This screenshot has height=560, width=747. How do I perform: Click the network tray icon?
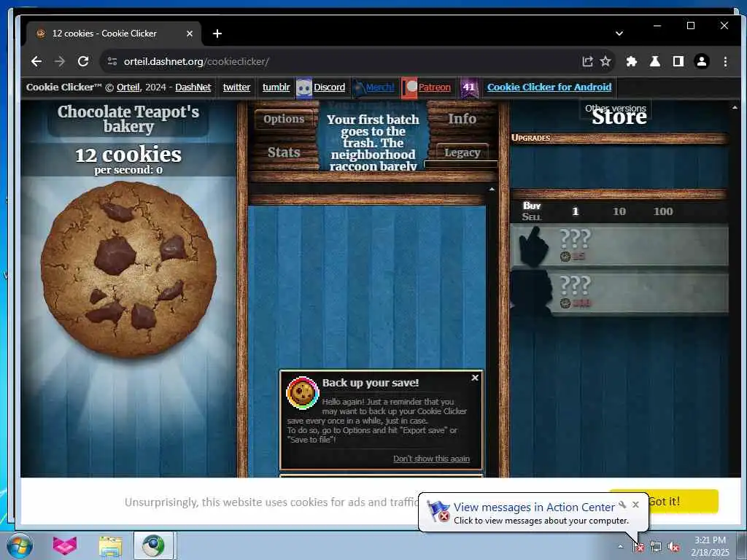[x=656, y=547]
